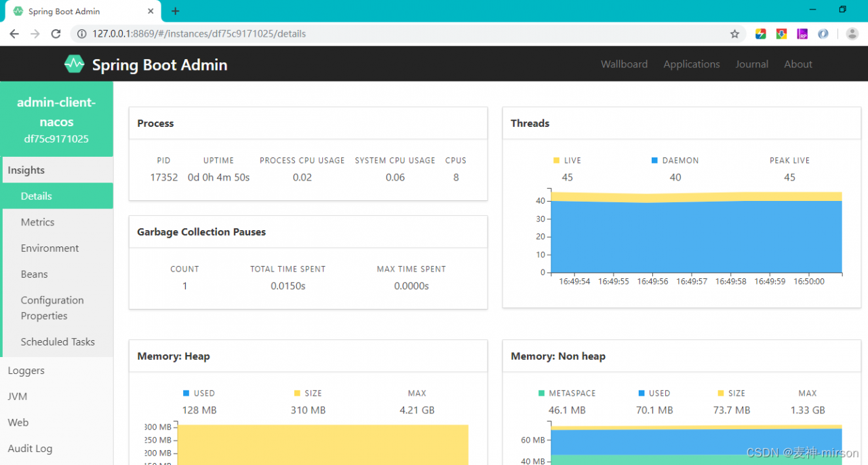Image resolution: width=868 pixels, height=465 pixels.
Task: Open Configuration Properties in the sidebar
Action: tap(57, 308)
